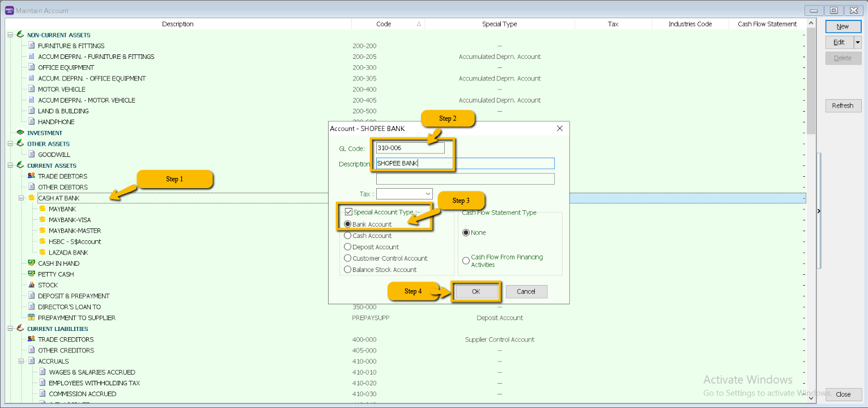Open the Edit button dropdown arrow
The height and width of the screenshot is (408, 868).
857,42
